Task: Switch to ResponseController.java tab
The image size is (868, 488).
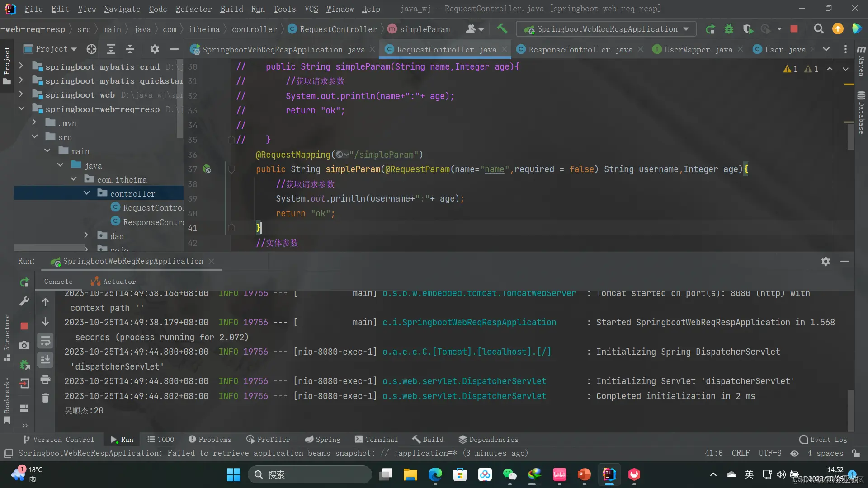Action: 580,49
